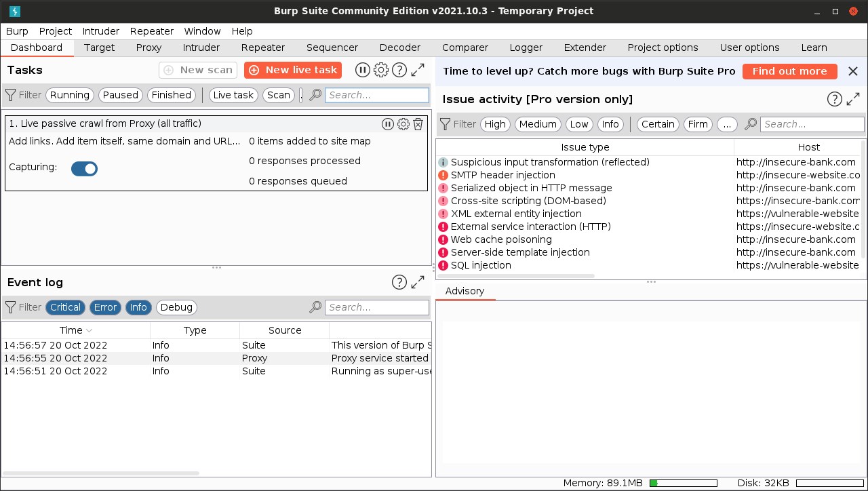
Task: Open the Burp menu
Action: (17, 31)
